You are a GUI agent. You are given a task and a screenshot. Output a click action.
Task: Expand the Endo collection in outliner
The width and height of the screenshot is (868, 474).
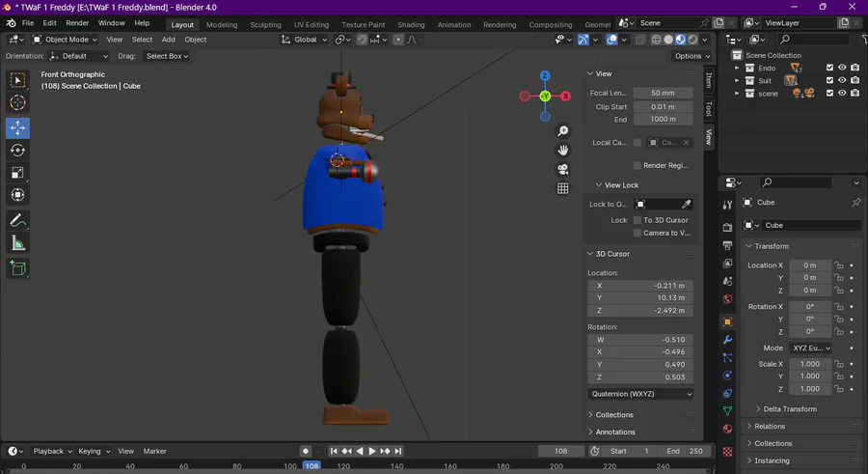click(736, 68)
